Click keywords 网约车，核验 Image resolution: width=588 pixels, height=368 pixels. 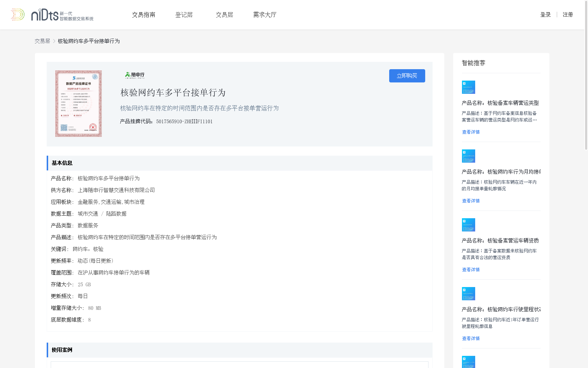coord(88,249)
